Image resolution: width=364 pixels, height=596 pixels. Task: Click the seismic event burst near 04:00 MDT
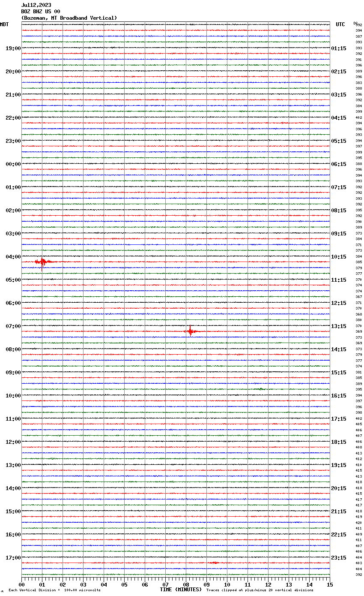click(x=42, y=262)
